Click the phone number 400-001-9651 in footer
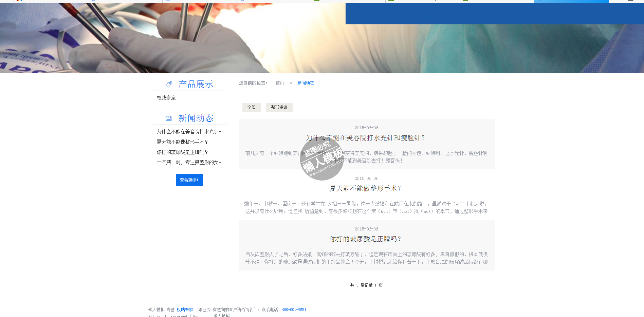 coord(294,310)
